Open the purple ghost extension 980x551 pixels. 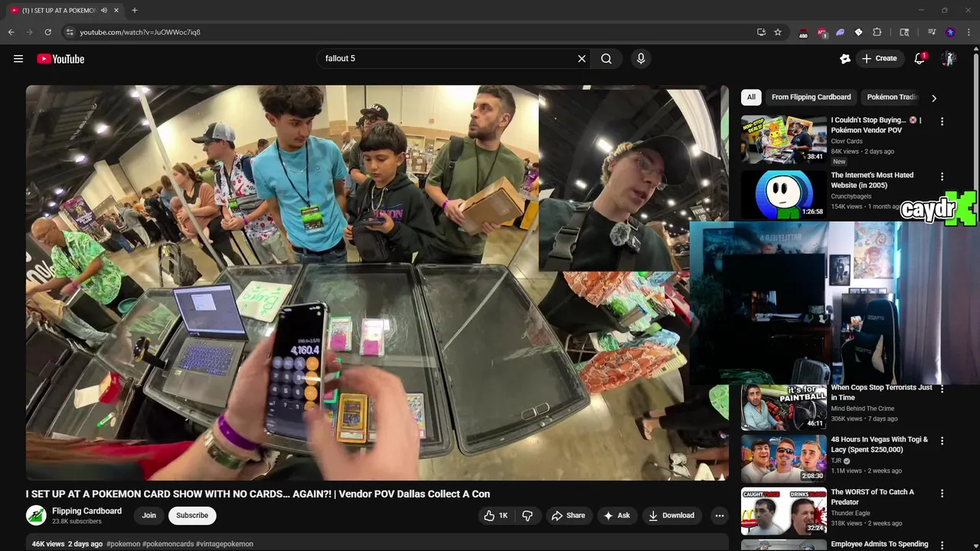[840, 32]
